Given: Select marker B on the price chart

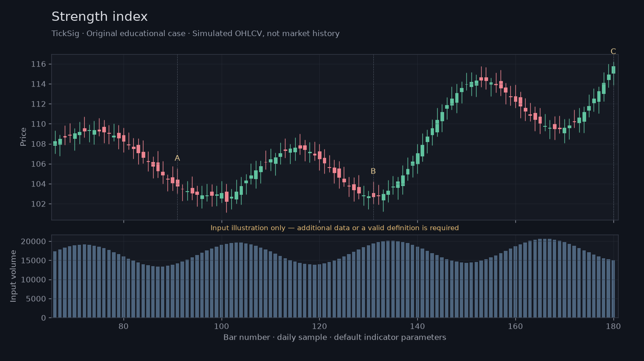Looking at the screenshot, I should point(373,171).
